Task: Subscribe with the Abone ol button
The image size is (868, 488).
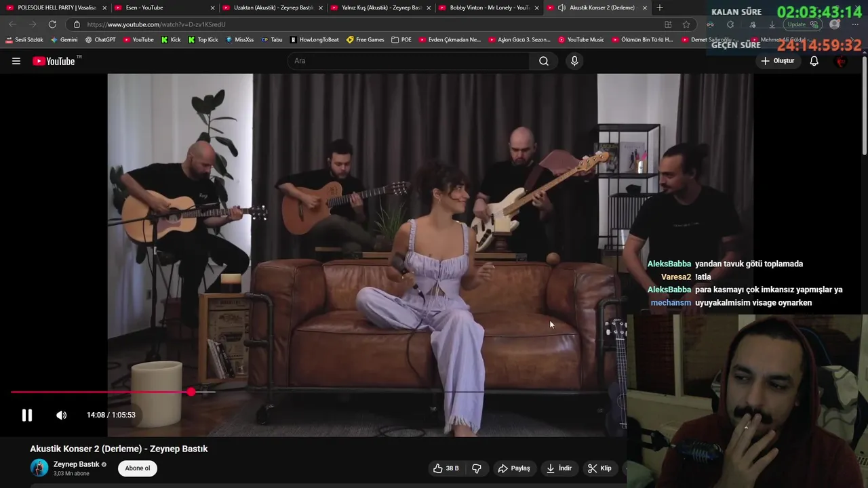Action: click(x=138, y=468)
